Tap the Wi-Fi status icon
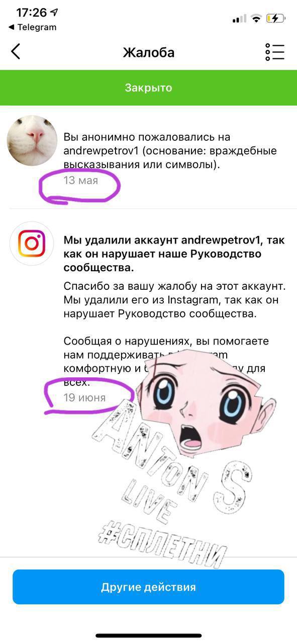 pos(256,19)
